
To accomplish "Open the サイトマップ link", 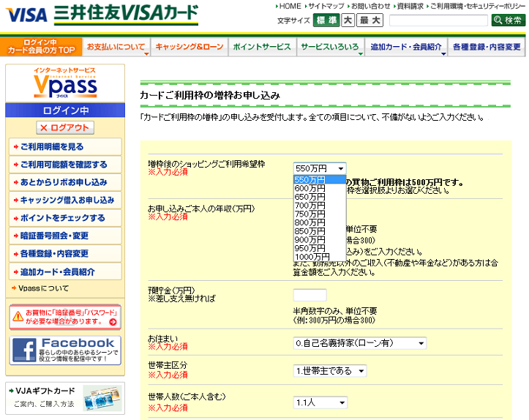I will tap(326, 6).
